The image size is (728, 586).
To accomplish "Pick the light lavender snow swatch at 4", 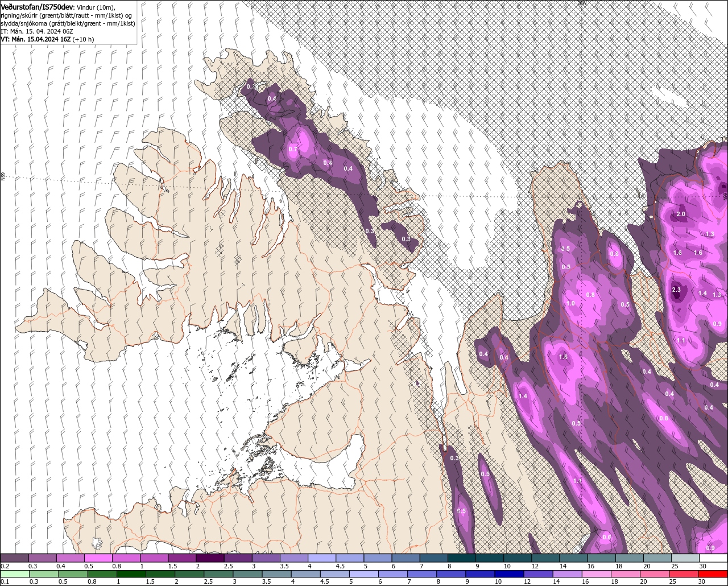I will click(x=322, y=558).
